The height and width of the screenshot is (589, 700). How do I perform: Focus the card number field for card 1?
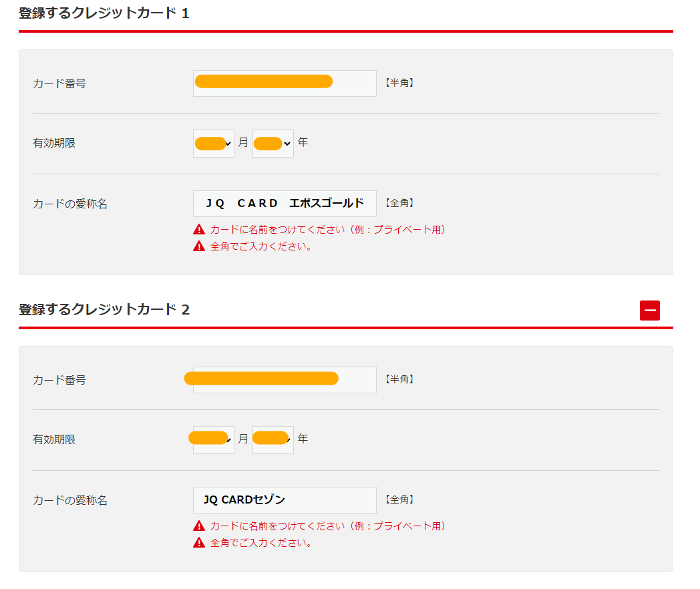coord(285,83)
